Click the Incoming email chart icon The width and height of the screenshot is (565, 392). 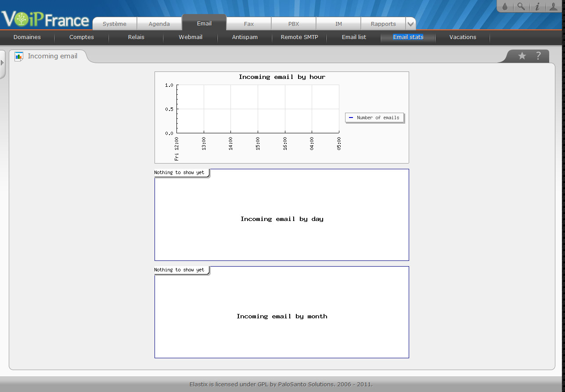tap(19, 56)
